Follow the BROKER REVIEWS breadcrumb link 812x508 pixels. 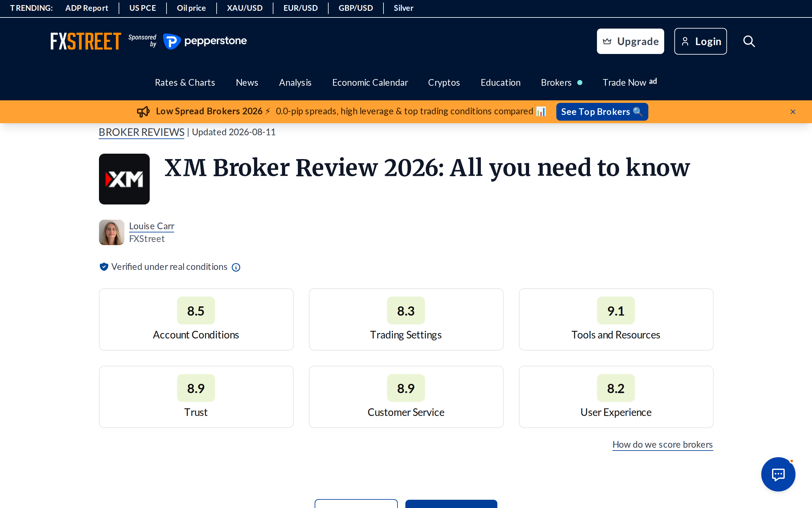(141, 132)
